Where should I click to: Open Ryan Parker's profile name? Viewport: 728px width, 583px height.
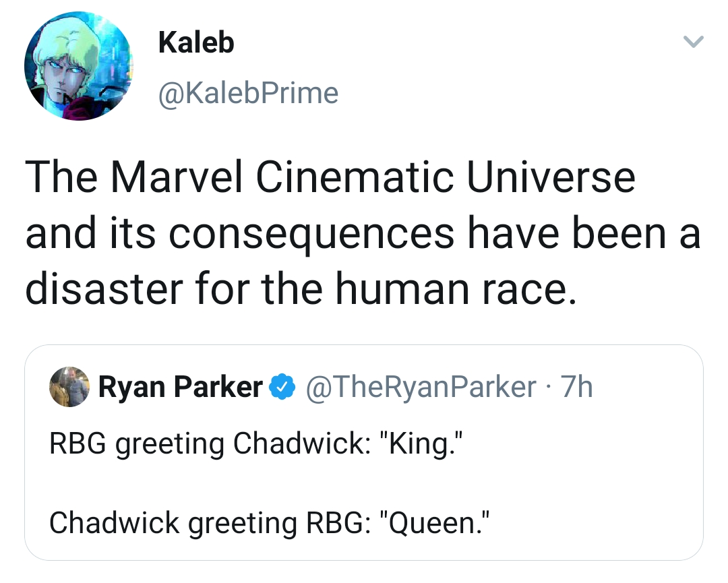pos(180,387)
